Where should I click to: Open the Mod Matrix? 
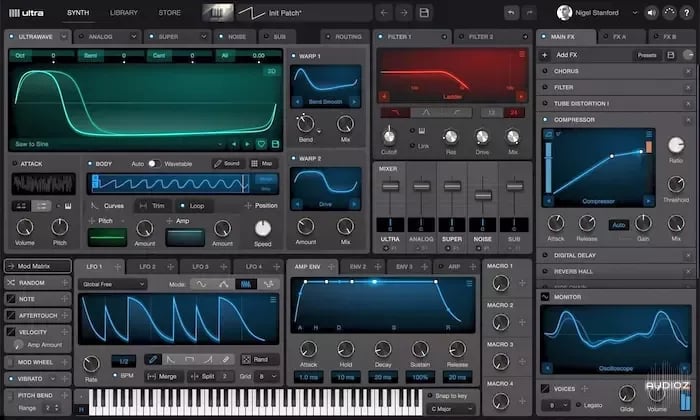pos(38,266)
